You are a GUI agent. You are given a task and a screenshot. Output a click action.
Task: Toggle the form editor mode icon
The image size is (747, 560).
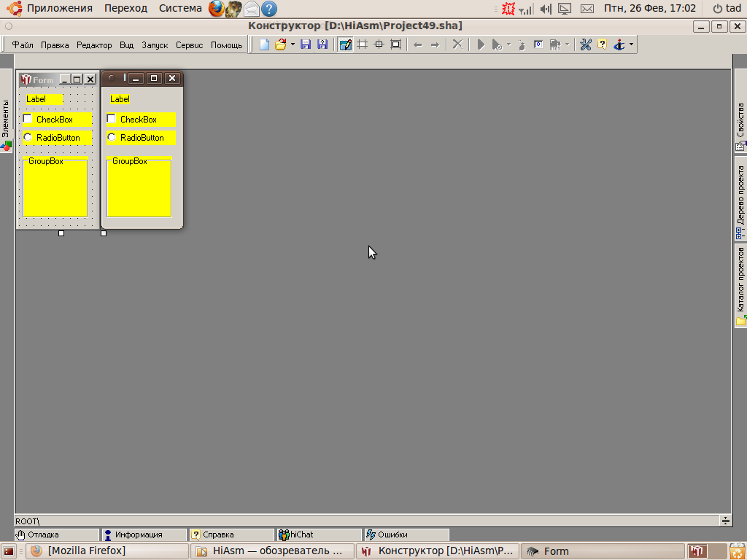pyautogui.click(x=345, y=44)
